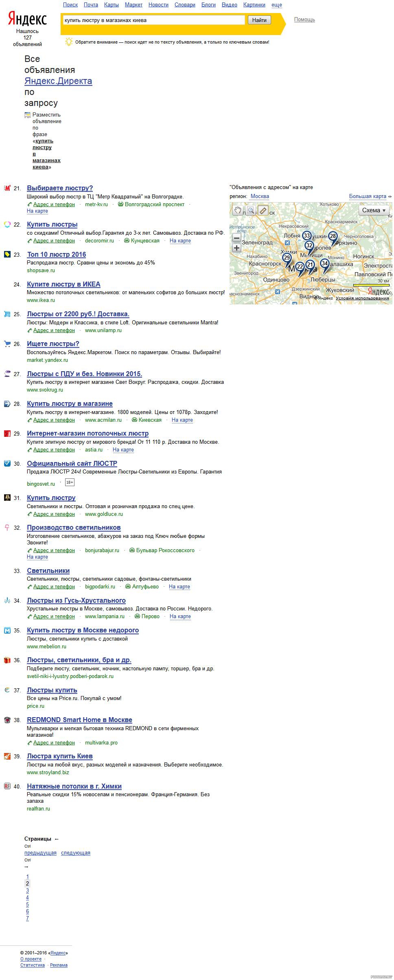The width and height of the screenshot is (394, 980).
Task: Go to Почта in the top navigation
Action: (x=91, y=5)
